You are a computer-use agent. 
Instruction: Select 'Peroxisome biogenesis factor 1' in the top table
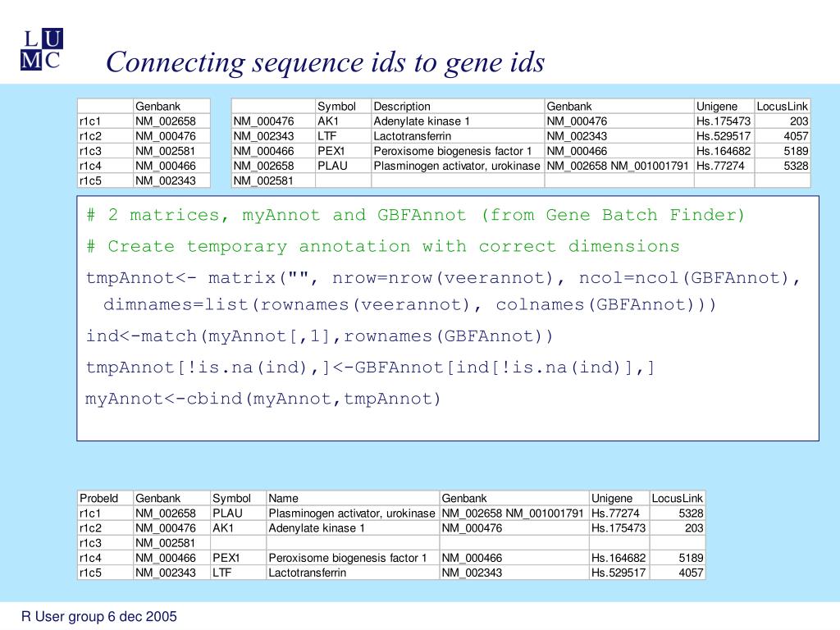click(x=453, y=151)
